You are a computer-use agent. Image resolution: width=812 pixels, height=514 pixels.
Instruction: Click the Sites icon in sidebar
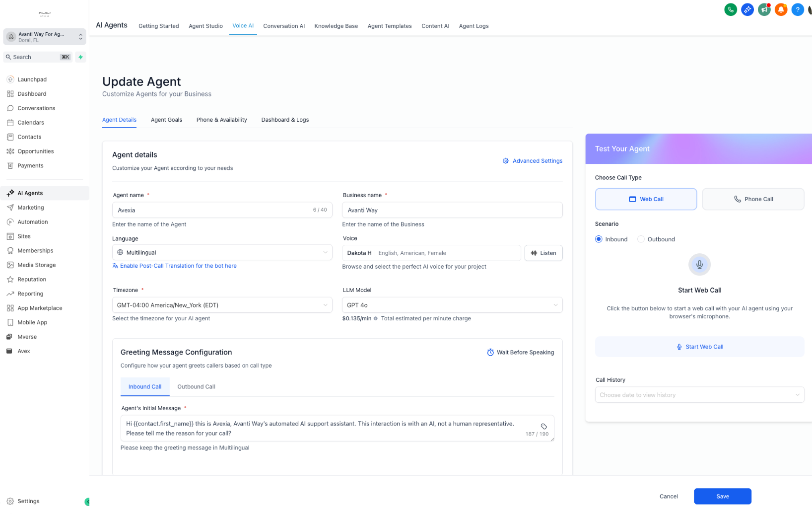pos(10,236)
